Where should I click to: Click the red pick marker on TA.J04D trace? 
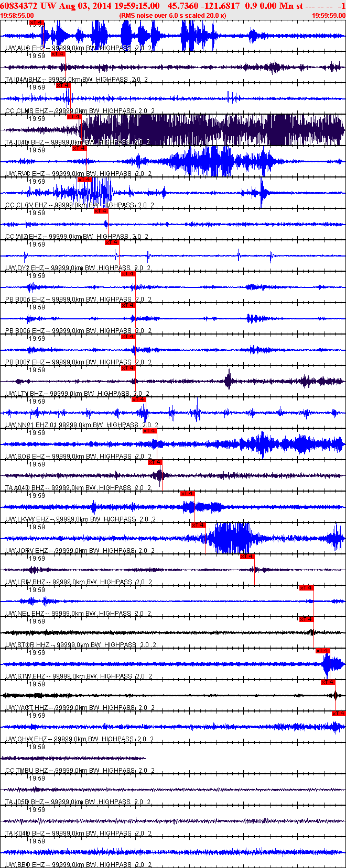coord(74,117)
